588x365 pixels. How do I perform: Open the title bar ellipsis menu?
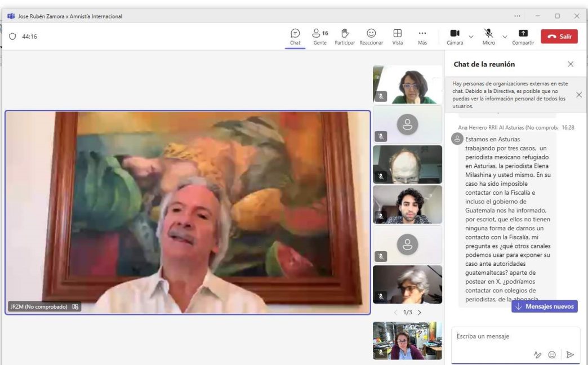coord(517,16)
